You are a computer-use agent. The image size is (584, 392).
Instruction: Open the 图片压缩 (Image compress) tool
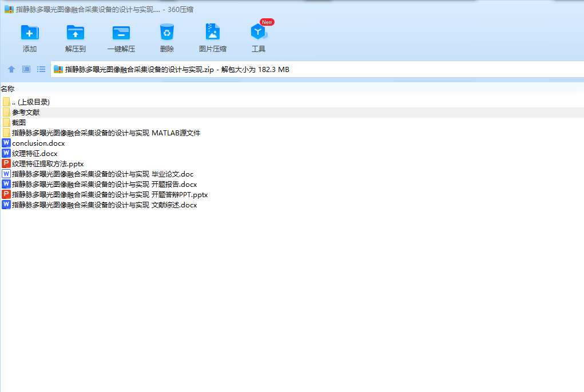[x=213, y=32]
